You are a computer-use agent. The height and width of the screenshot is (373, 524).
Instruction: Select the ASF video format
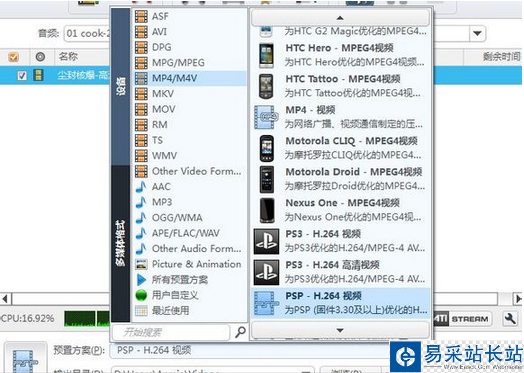point(190,16)
